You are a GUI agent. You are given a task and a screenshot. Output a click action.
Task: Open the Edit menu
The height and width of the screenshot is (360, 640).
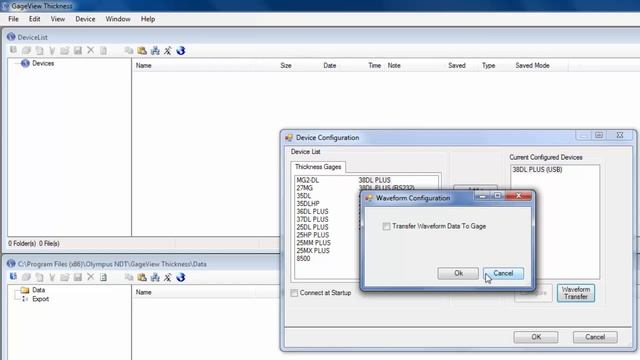35,19
